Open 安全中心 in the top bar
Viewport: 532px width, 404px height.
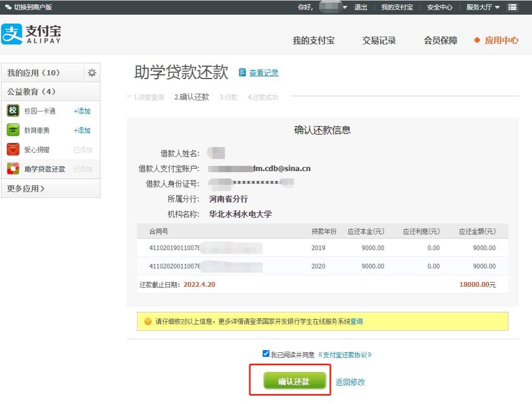click(x=439, y=7)
